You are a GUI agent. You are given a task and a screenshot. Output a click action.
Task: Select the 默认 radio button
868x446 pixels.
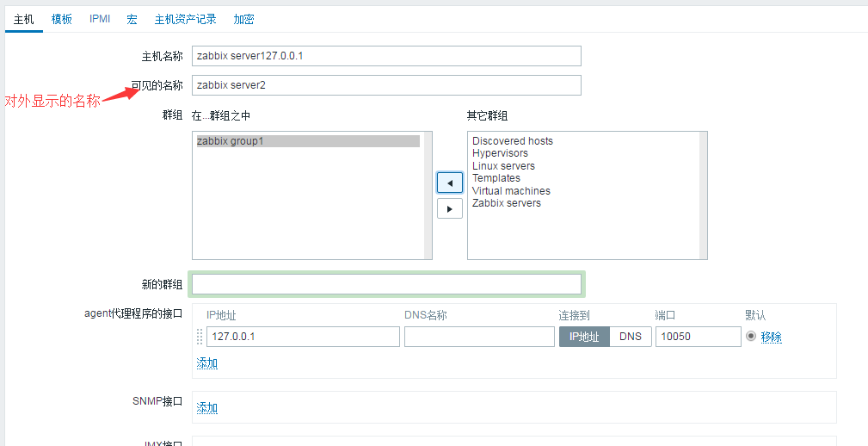[751, 336]
